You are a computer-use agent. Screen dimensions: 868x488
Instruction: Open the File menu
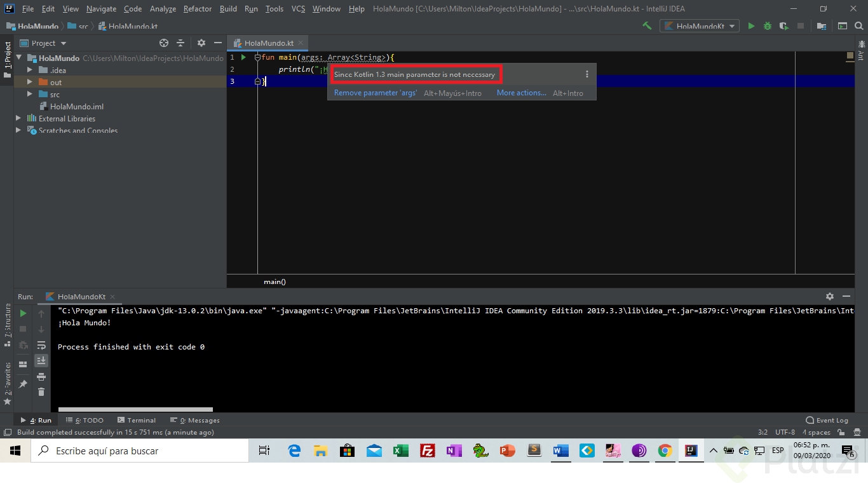coord(28,9)
